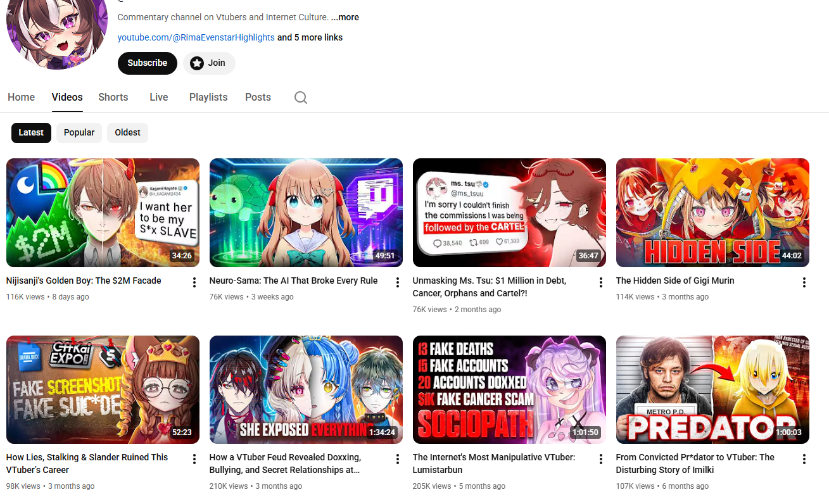Viewport: 829px width, 504px height.
Task: Open the Playlists tab
Action: (x=208, y=97)
